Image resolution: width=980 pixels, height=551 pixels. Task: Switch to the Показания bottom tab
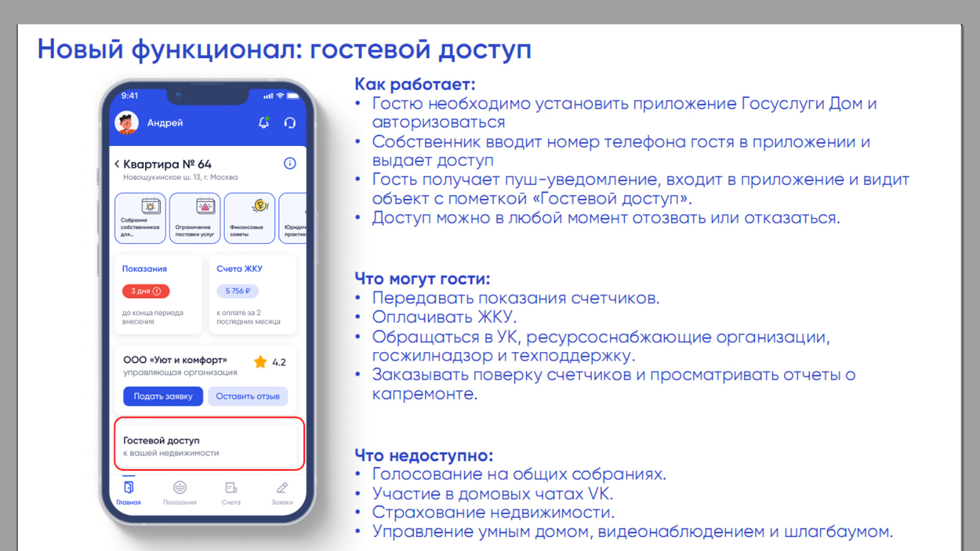tap(179, 493)
